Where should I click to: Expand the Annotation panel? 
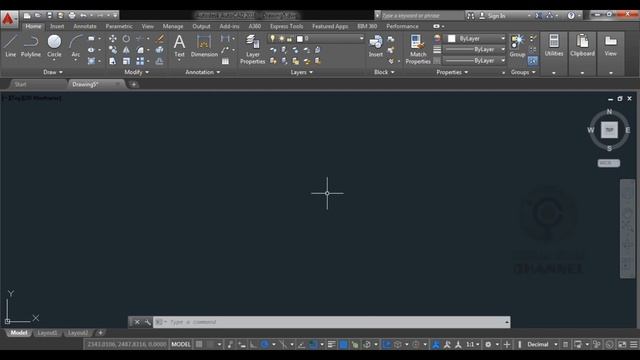[202, 72]
